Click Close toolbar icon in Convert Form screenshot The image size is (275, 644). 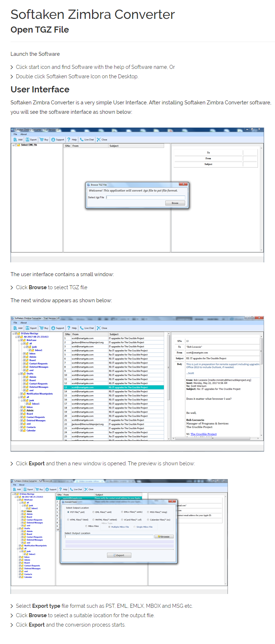pyautogui.click(x=86, y=489)
